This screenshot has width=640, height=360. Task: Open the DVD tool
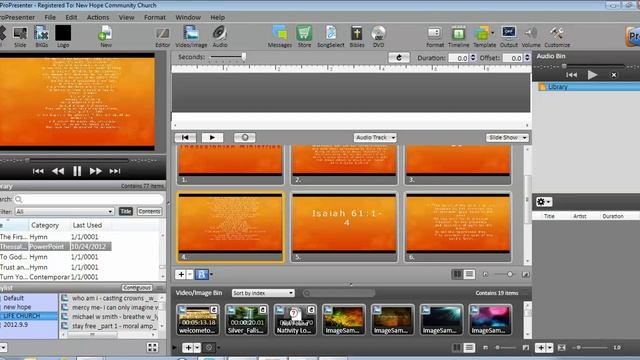pos(378,36)
